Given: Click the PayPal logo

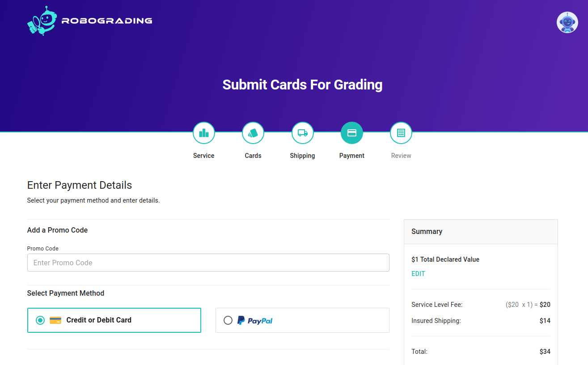Looking at the screenshot, I should (255, 320).
